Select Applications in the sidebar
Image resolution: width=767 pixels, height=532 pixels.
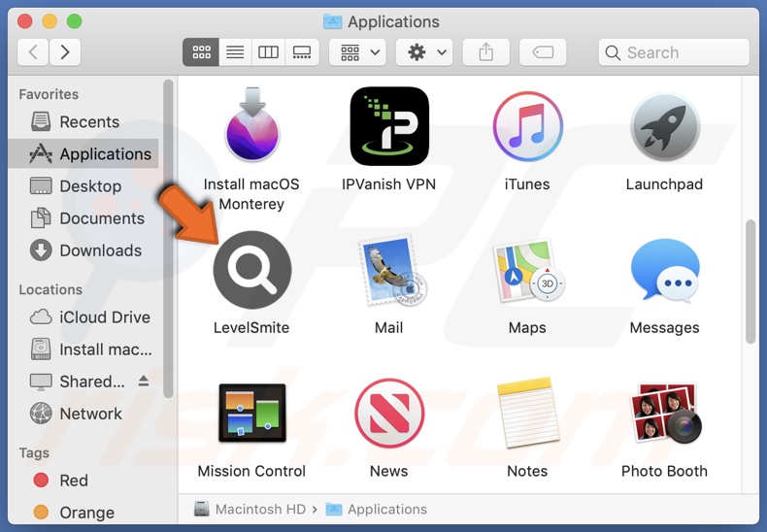pyautogui.click(x=83, y=153)
